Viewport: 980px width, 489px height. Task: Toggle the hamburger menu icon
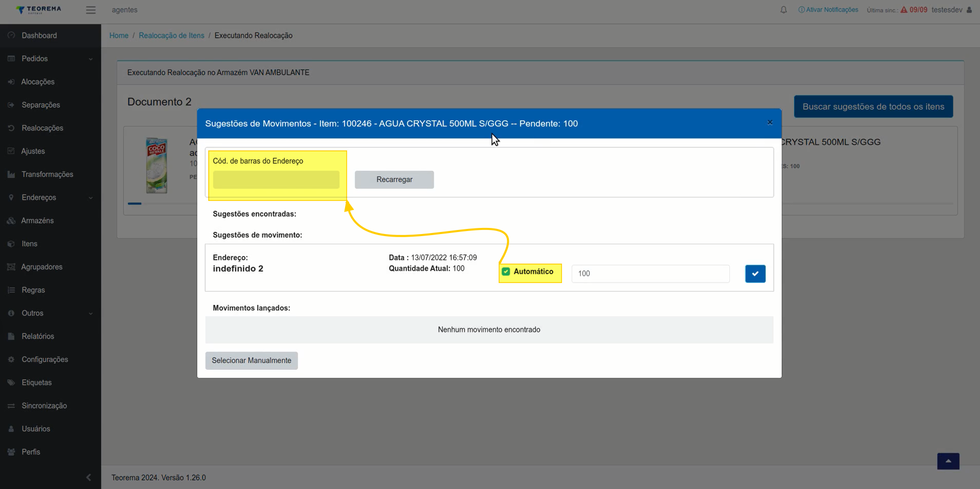pyautogui.click(x=91, y=10)
